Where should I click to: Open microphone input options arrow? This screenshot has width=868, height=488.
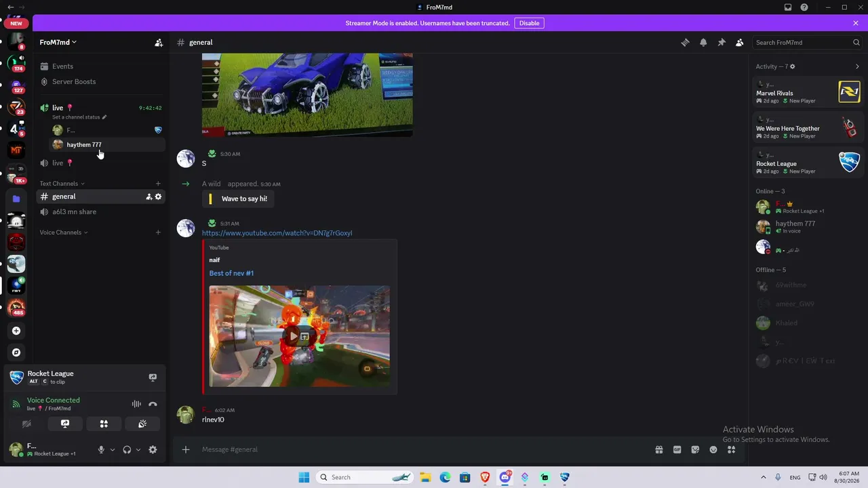pos(113,449)
